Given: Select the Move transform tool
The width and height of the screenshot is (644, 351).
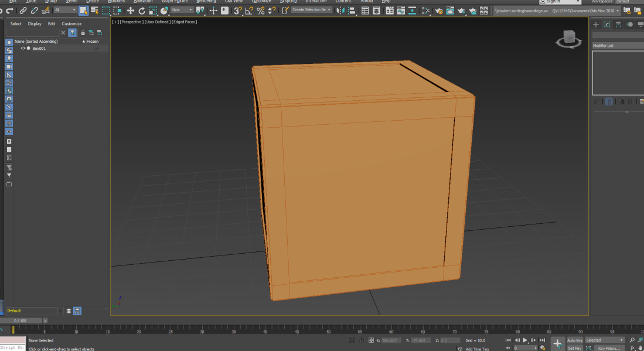Looking at the screenshot, I should (130, 11).
